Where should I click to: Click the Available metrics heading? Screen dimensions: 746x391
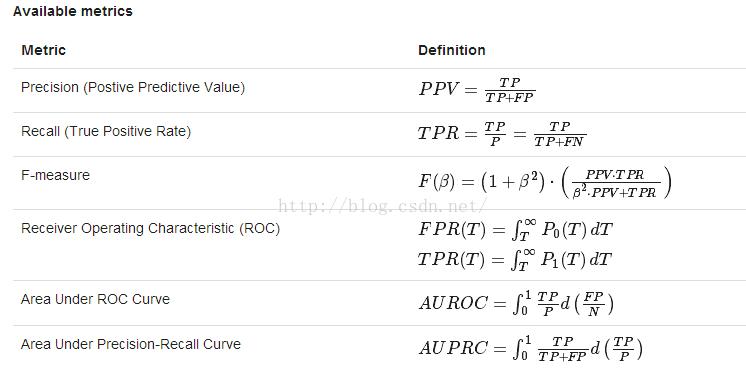coord(73,11)
